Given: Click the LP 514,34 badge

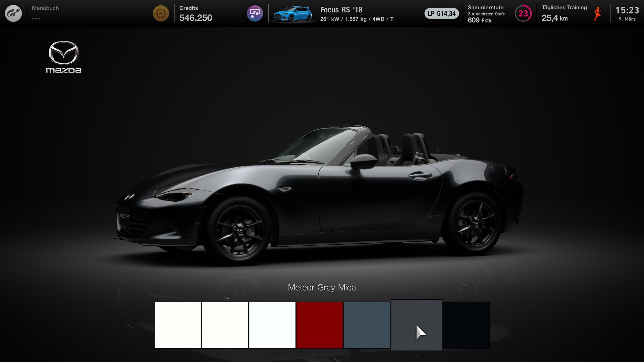Looking at the screenshot, I should tap(441, 13).
